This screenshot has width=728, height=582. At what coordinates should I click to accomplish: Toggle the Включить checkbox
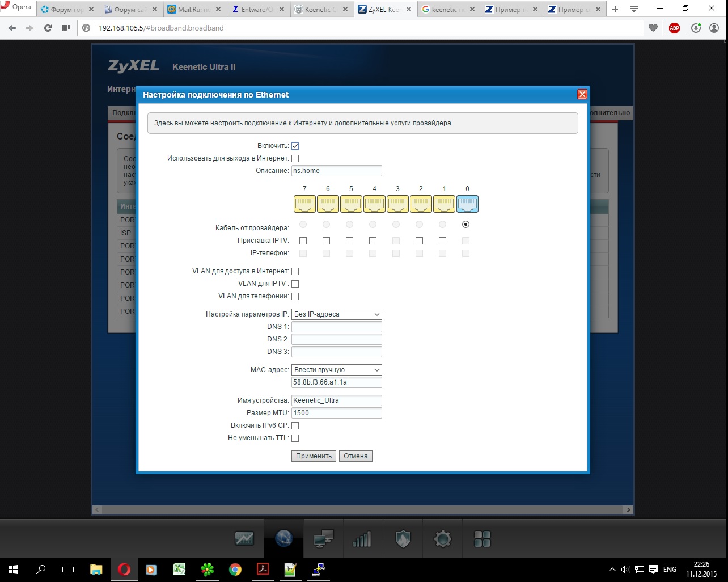[x=295, y=146]
